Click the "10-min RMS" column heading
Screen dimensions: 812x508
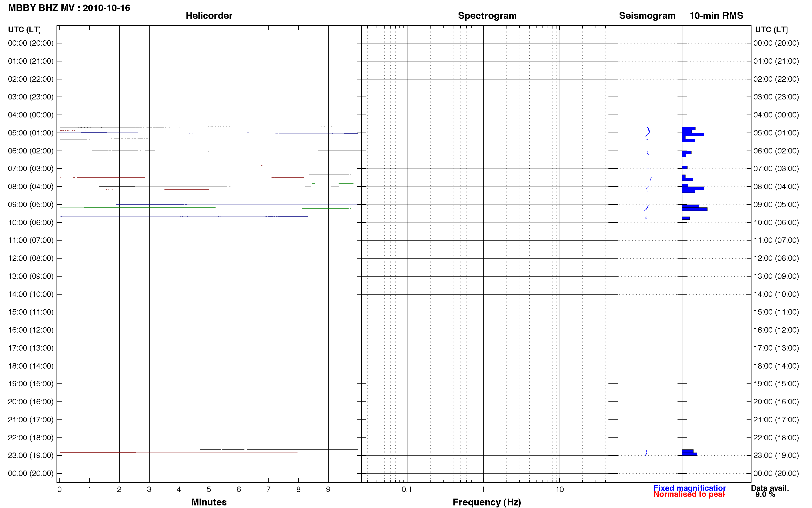tap(716, 15)
